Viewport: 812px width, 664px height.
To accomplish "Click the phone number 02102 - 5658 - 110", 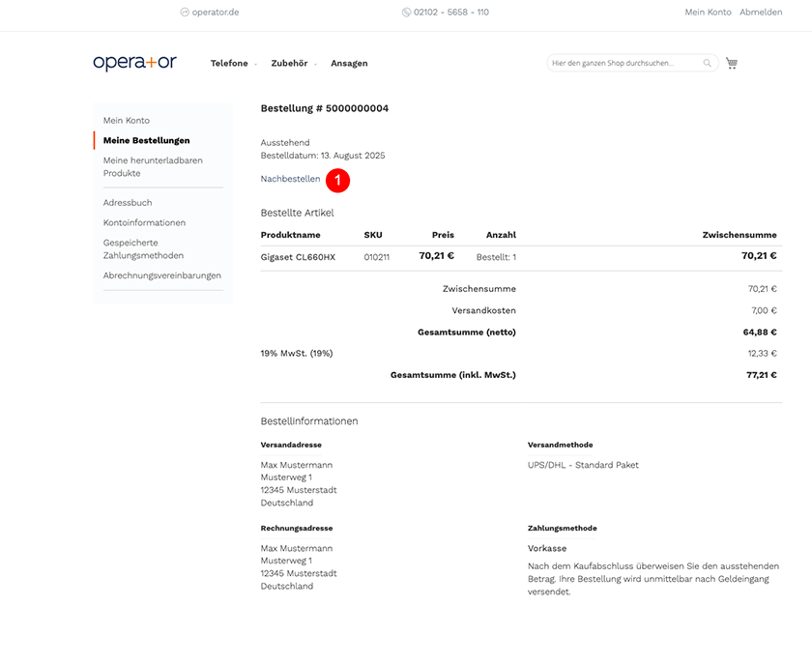I will [451, 12].
